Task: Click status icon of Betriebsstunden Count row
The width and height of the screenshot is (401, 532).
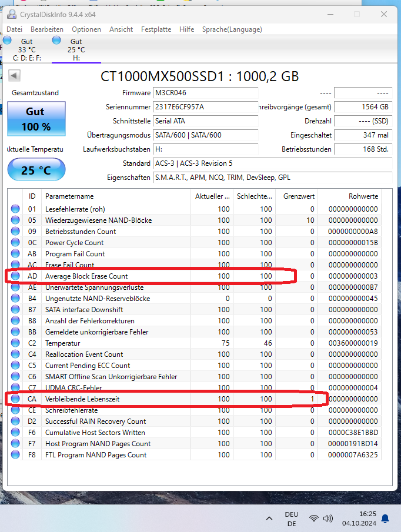Action: pyautogui.click(x=15, y=231)
